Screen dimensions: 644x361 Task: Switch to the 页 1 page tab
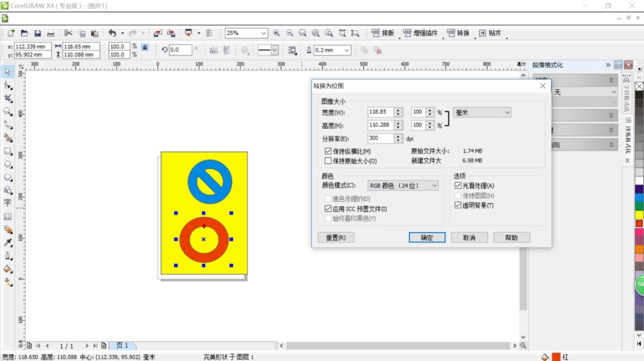pyautogui.click(x=123, y=345)
